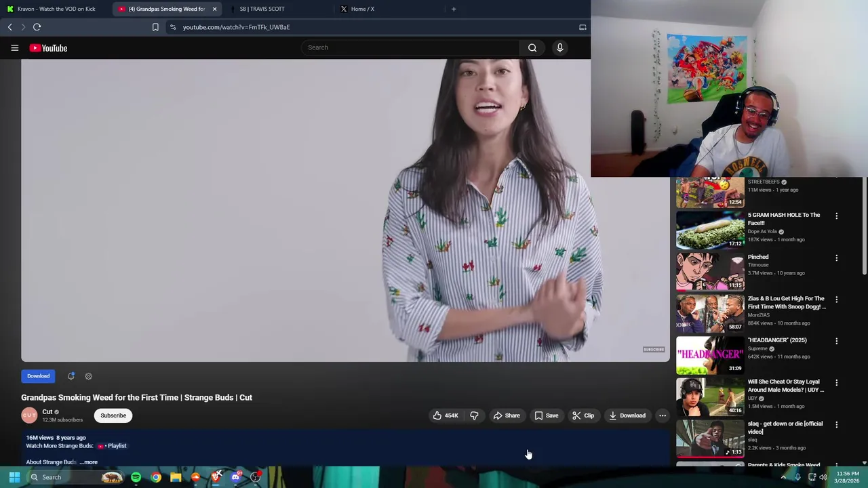Viewport: 868px width, 488px height.
Task: Open SoundCloud from the taskbar
Action: [195, 477]
